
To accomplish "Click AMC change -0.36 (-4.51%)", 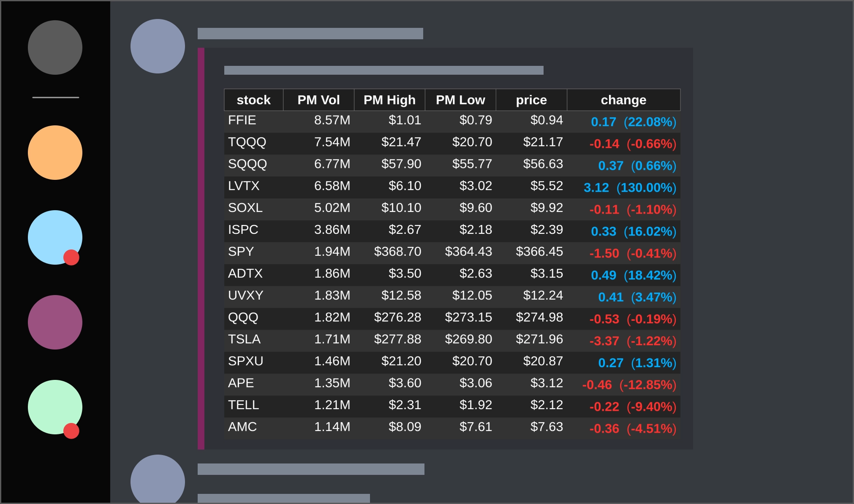I will (633, 429).
